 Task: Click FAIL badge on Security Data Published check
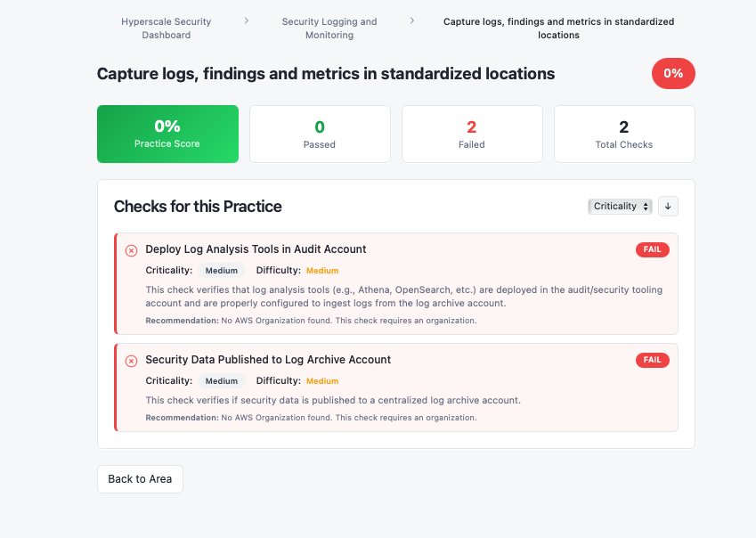pyautogui.click(x=652, y=360)
